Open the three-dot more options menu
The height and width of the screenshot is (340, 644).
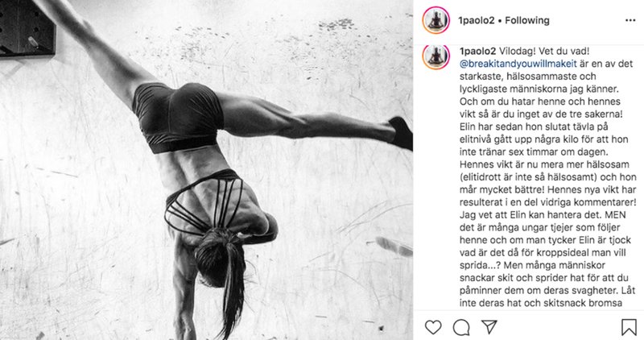coord(630,21)
